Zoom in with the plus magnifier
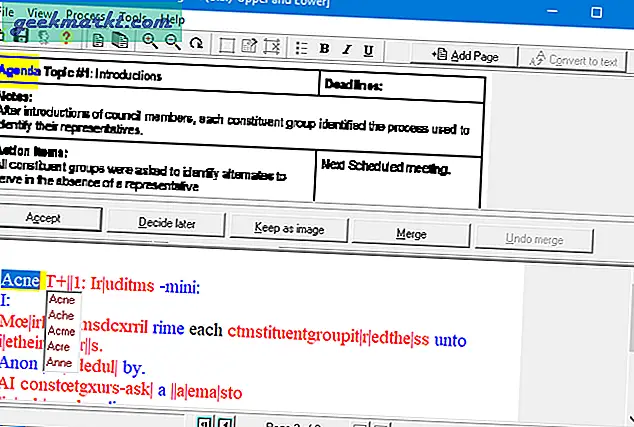Image resolution: width=634 pixels, height=427 pixels. tap(150, 40)
